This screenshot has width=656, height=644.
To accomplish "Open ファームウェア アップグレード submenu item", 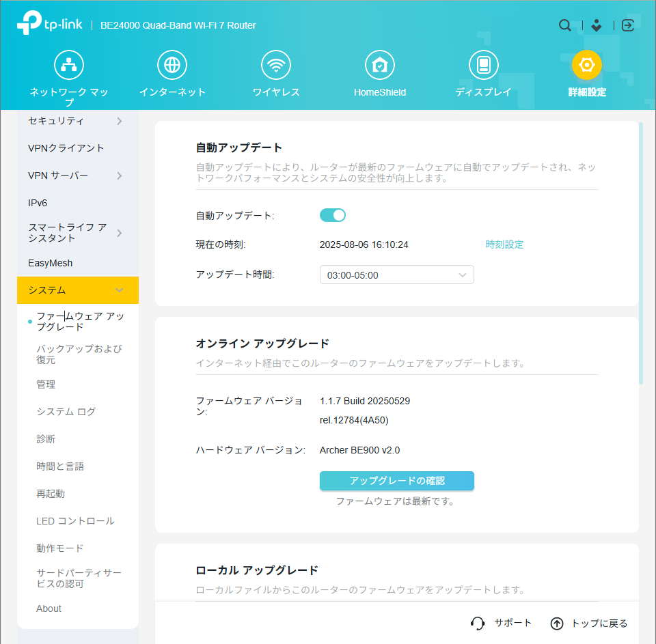I will [81, 321].
